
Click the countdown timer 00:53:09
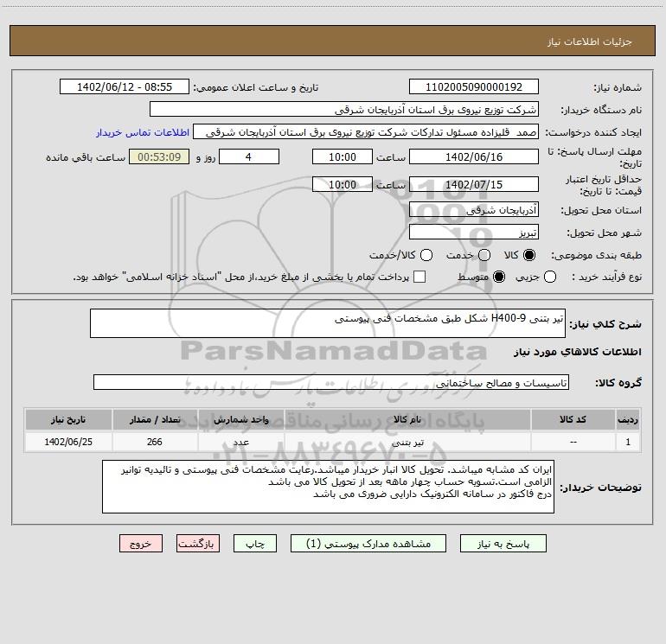(159, 156)
